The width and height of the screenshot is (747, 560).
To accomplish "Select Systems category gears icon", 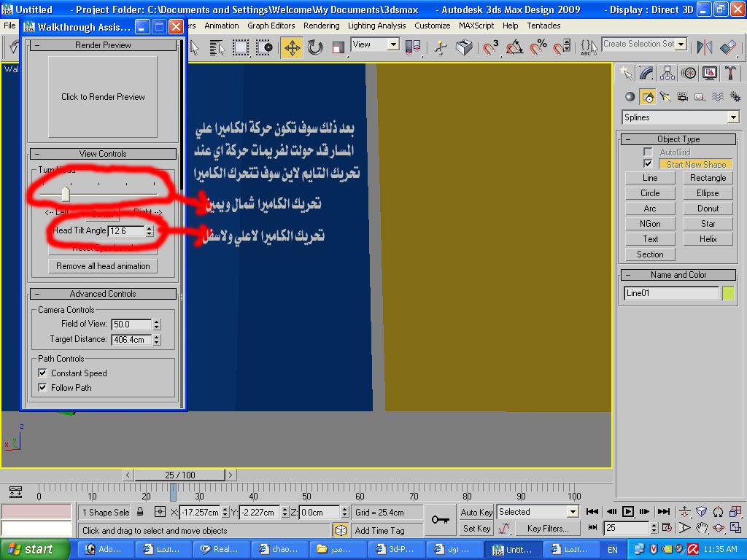I will 735,97.
